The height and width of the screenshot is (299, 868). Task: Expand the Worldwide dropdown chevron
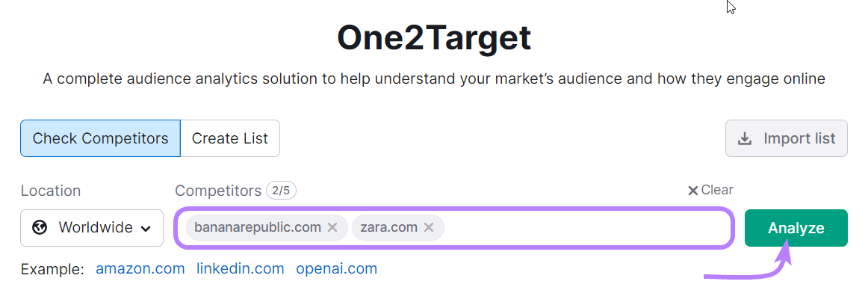tap(146, 228)
